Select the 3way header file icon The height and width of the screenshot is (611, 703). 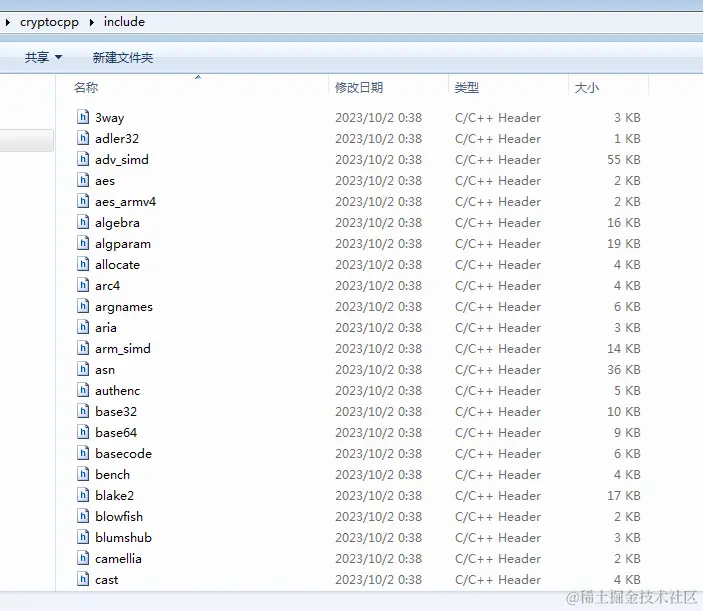(83, 117)
